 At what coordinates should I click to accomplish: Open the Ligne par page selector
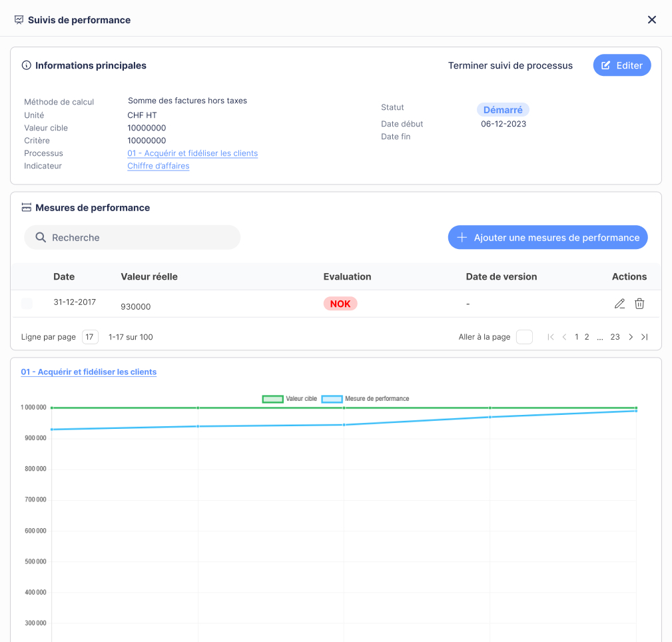tap(90, 337)
